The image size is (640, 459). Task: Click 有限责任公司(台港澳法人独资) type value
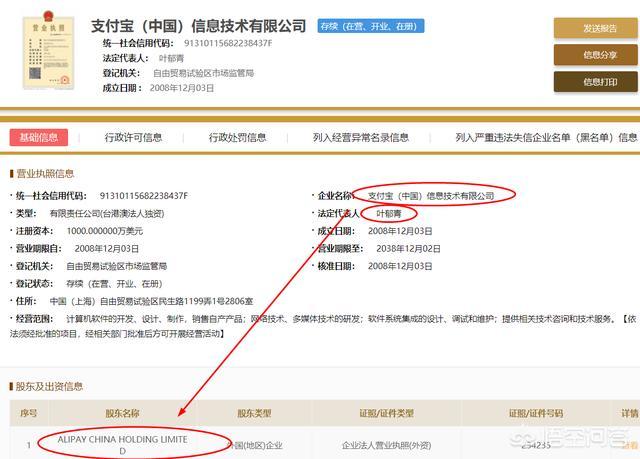pos(107,213)
